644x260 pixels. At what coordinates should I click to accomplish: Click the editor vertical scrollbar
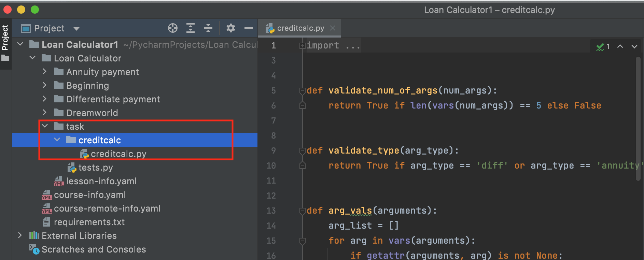click(638, 119)
